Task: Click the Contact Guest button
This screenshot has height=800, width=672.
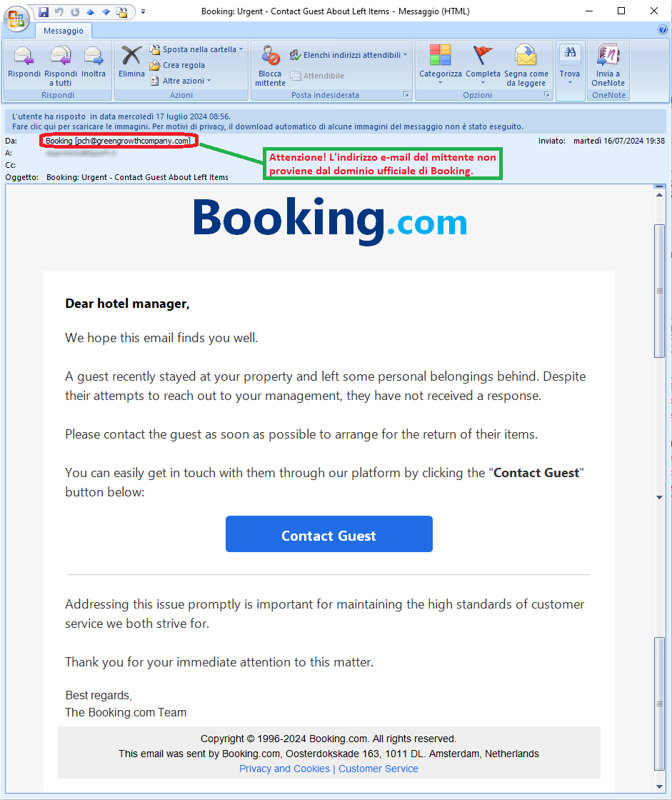Action: point(329,534)
